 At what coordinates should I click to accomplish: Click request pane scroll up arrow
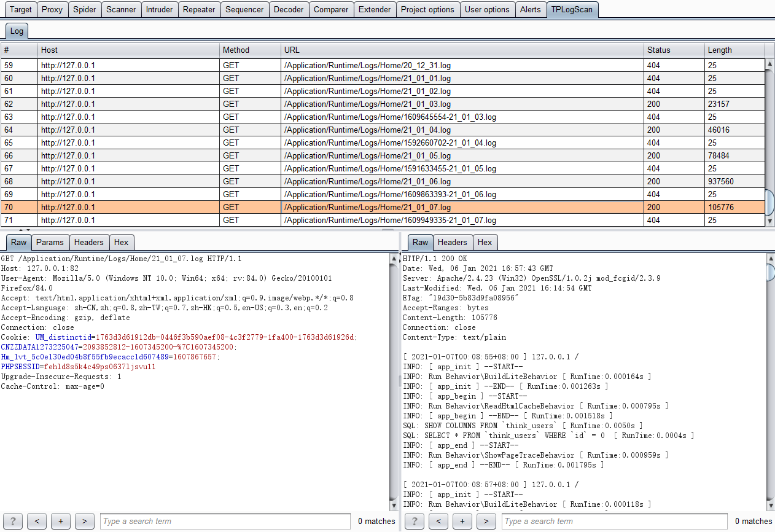click(x=393, y=259)
